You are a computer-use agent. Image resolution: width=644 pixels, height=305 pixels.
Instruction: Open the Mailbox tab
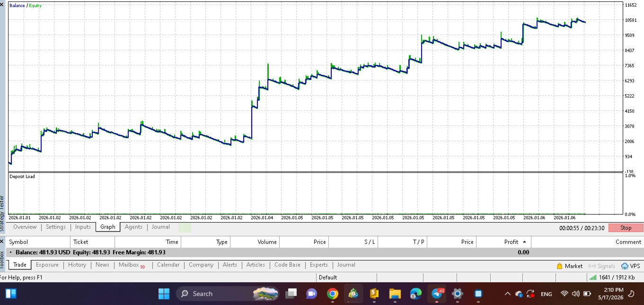click(x=132, y=265)
